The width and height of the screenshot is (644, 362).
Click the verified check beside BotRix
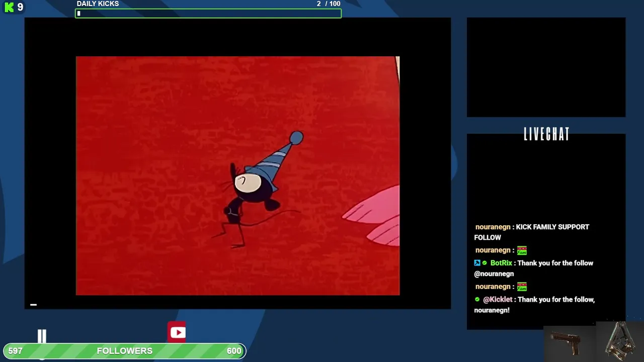[485, 263]
